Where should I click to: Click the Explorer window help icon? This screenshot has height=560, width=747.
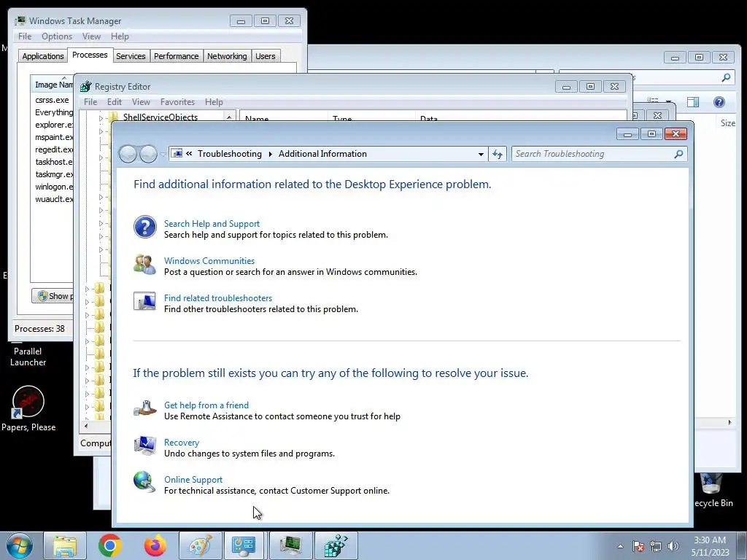tap(719, 102)
